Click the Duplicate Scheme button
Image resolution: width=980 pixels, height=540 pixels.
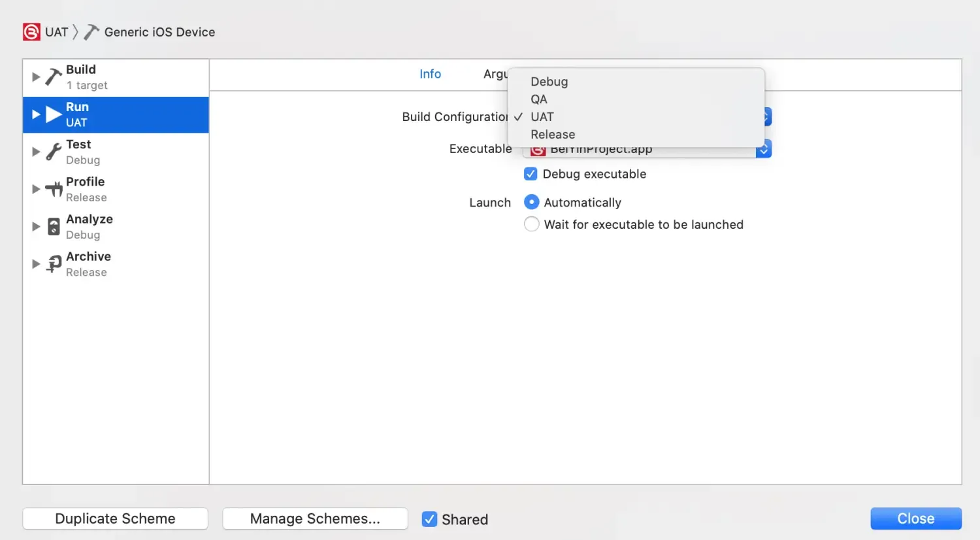coord(114,518)
